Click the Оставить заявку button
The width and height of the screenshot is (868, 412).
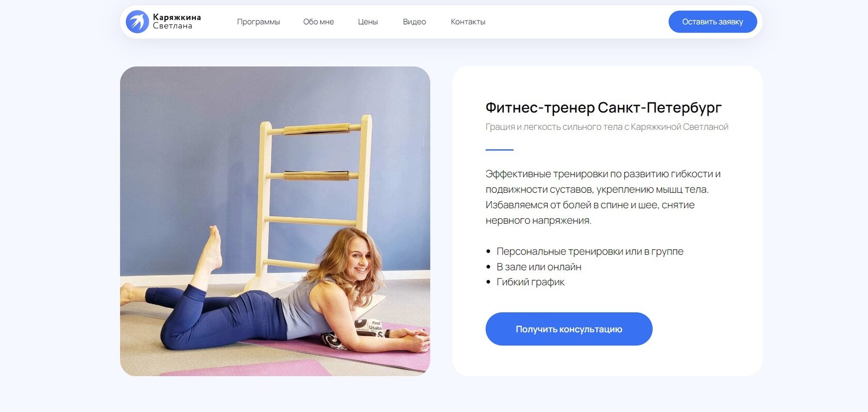coord(712,22)
